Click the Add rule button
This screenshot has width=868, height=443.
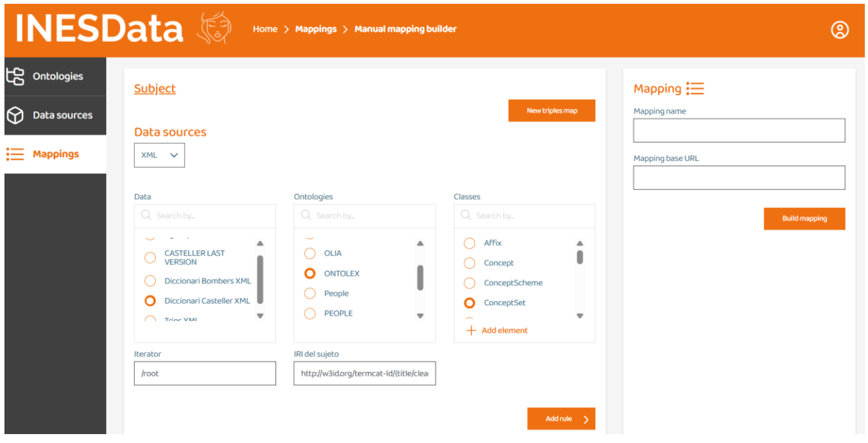coord(561,419)
